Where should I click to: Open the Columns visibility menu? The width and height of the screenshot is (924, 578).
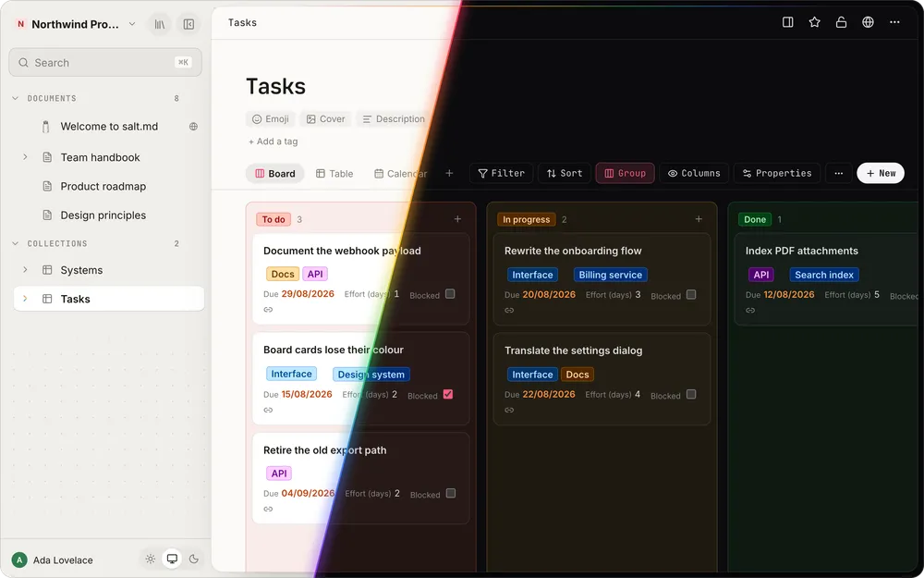click(694, 174)
